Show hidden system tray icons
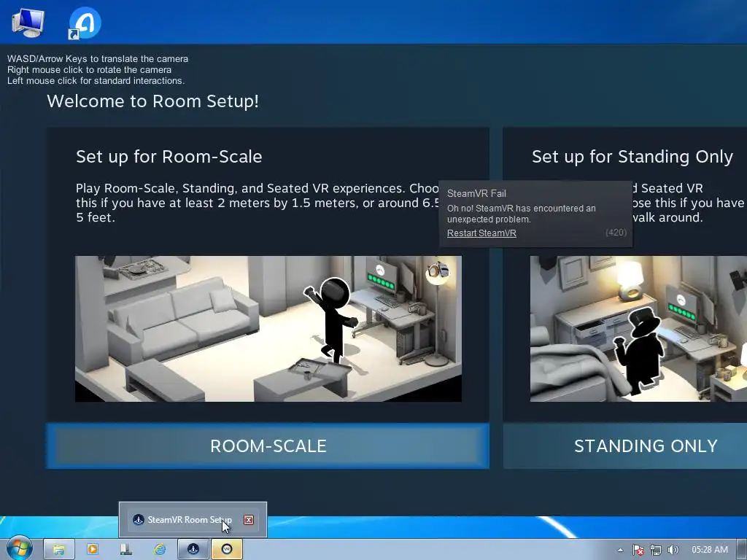 [x=620, y=550]
